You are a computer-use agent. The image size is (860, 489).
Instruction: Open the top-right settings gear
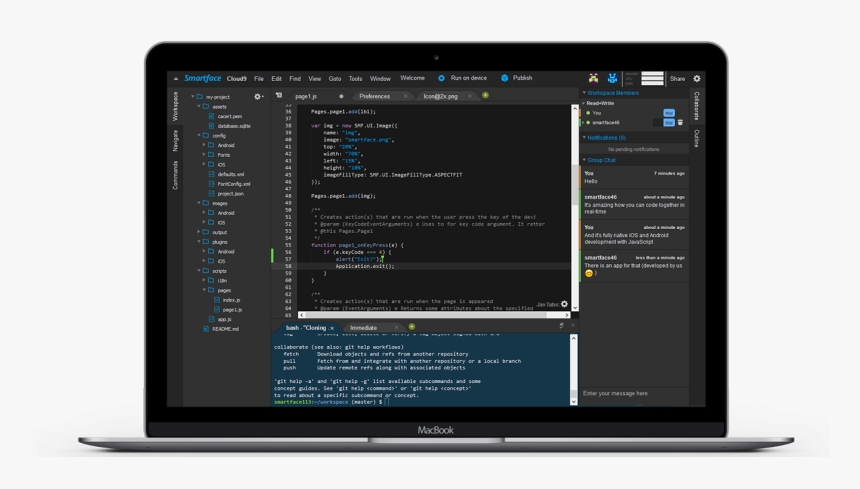pyautogui.click(x=697, y=78)
